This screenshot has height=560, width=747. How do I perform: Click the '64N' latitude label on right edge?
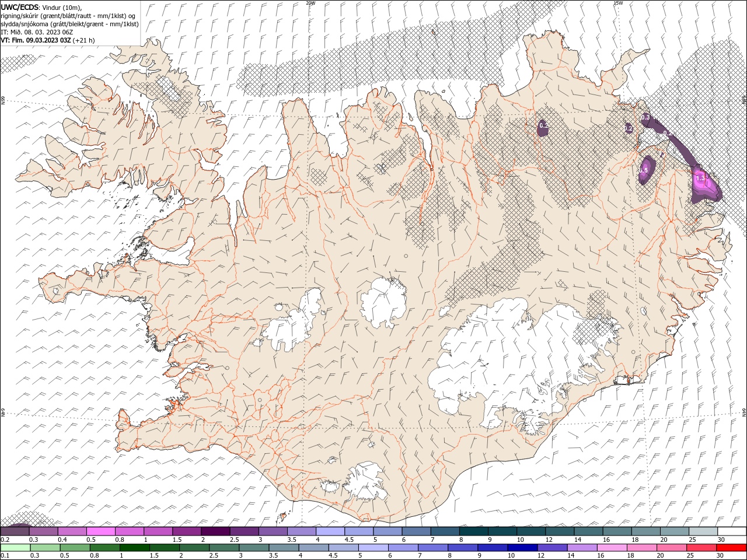(744, 412)
